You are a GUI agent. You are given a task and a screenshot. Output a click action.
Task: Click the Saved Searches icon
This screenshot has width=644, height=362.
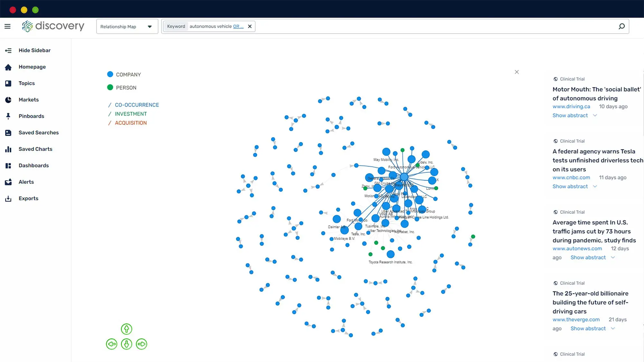point(8,133)
